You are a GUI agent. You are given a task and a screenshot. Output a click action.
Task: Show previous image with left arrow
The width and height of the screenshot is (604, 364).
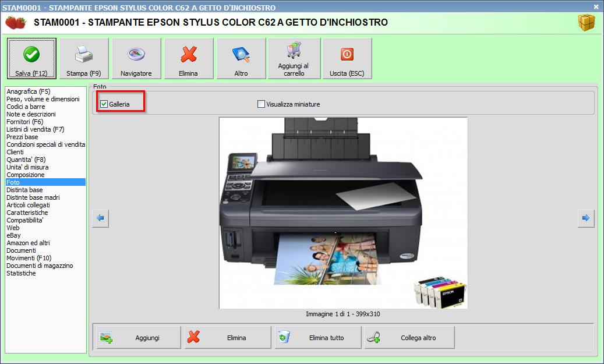point(101,218)
